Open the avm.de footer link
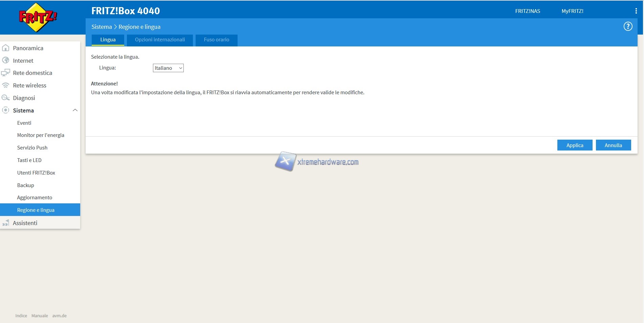Viewport: 644px width, 323px height. pos(59,316)
